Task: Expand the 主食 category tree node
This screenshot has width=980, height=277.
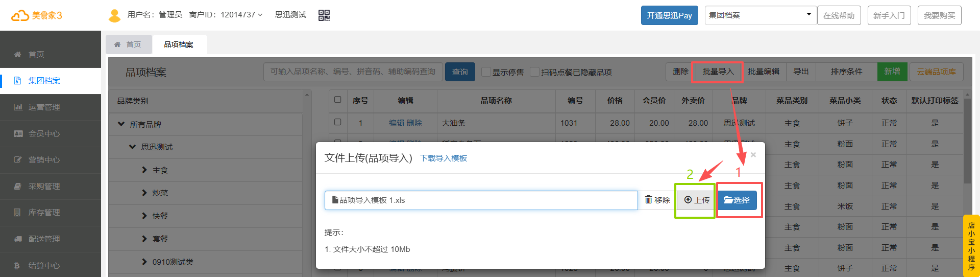Action: [144, 170]
